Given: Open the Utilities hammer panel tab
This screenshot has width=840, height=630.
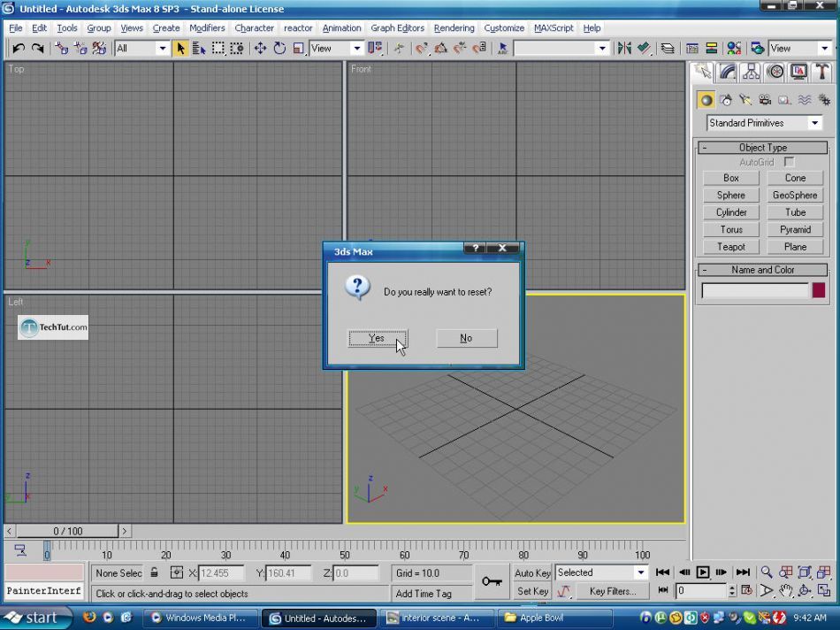Looking at the screenshot, I should [x=821, y=72].
